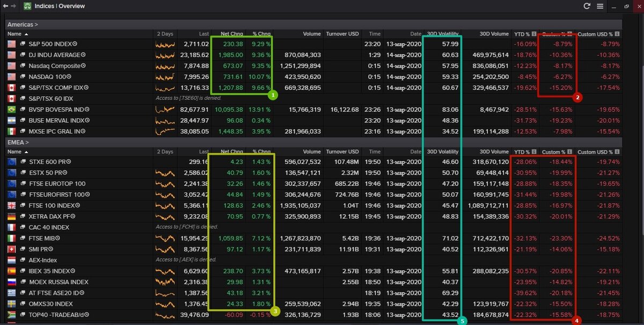Click the EU flag beside STXE 600 PR
Image resolution: width=644 pixels, height=325 pixels.
pyautogui.click(x=11, y=162)
